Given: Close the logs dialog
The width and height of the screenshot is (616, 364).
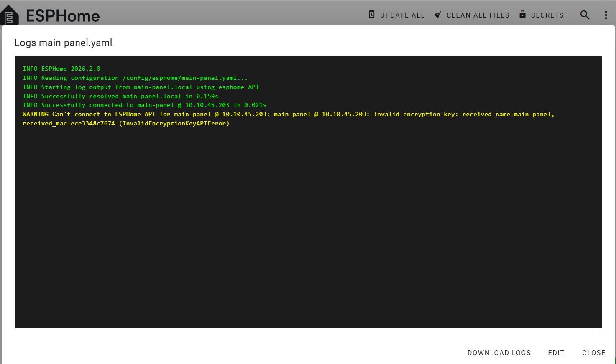Looking at the screenshot, I should 594,353.
